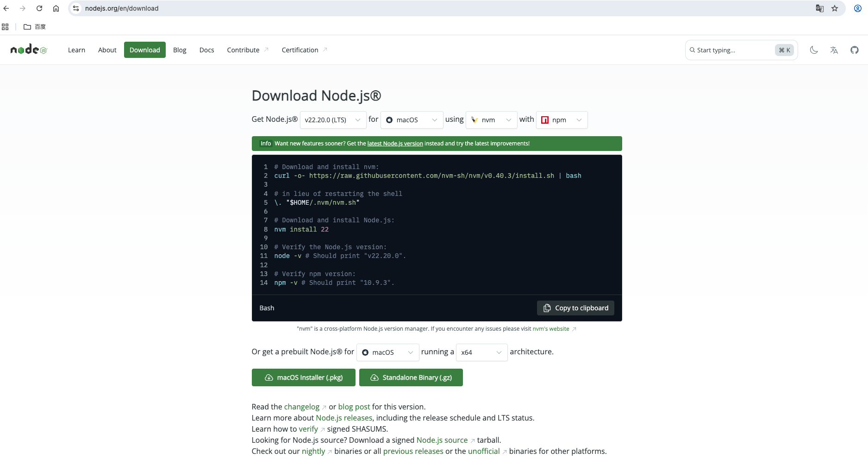Click the Info badge in green banner
Screen dimensions: 868x465
pyautogui.click(x=266, y=144)
